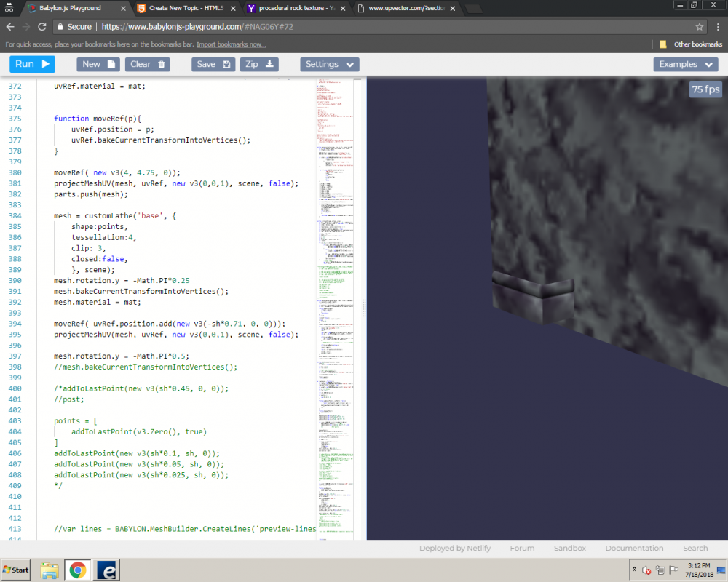Viewport: 728px width, 582px height.
Task: Bookmark this page with star icon
Action: pyautogui.click(x=699, y=26)
